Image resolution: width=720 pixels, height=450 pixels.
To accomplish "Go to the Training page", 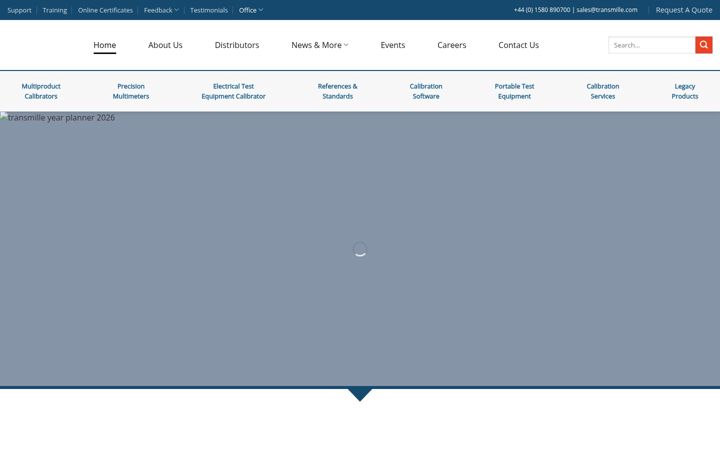I will (55, 10).
